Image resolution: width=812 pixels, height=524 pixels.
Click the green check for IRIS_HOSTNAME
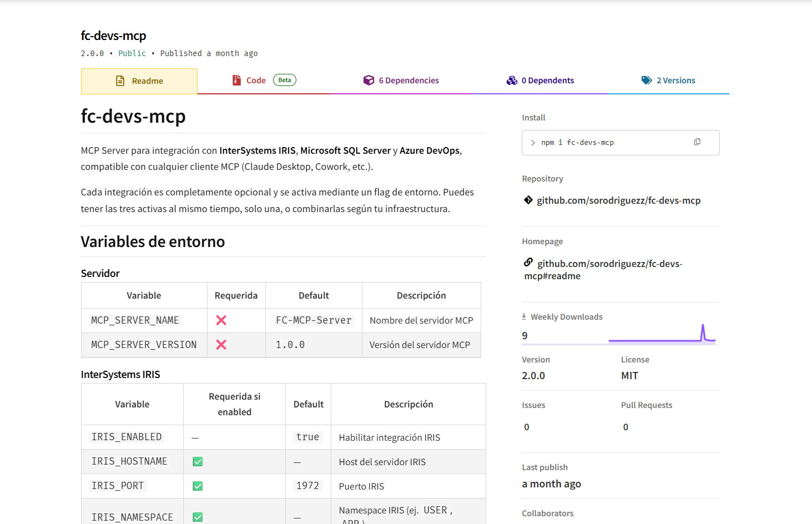point(198,462)
